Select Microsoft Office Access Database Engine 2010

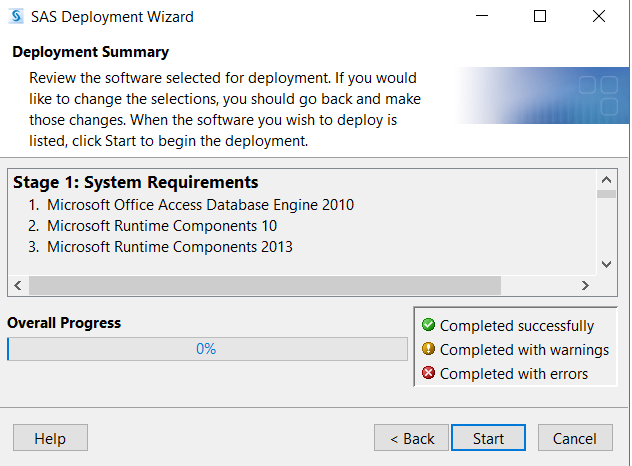[x=200, y=205]
